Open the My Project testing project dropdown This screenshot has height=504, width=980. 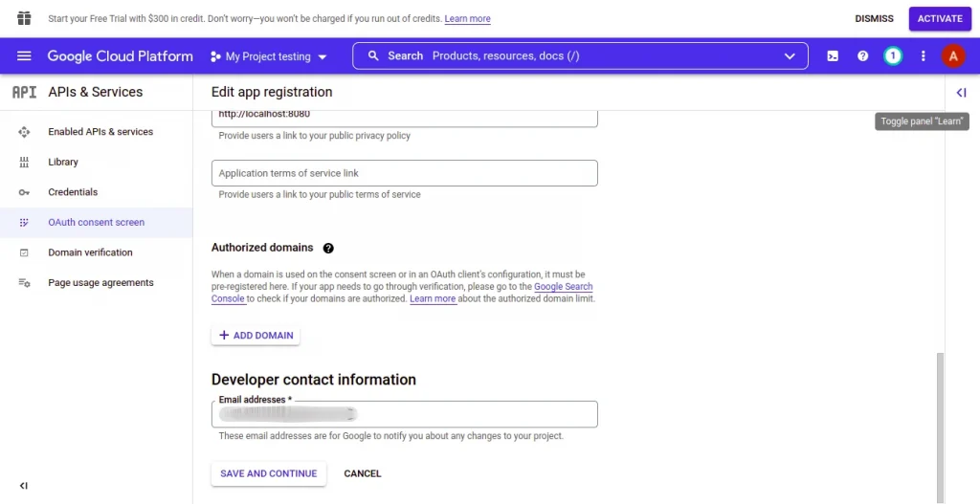click(268, 56)
